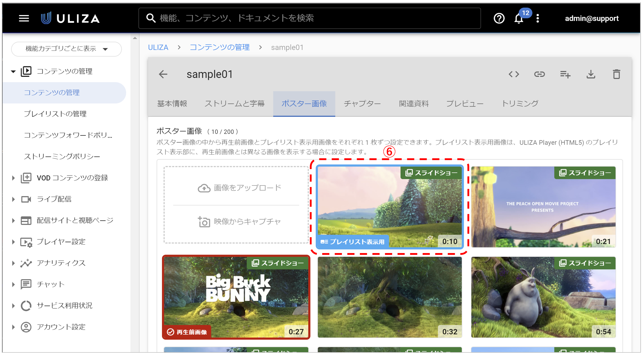Select the ポスター画像 tab
The image size is (644, 355).
pyautogui.click(x=304, y=104)
